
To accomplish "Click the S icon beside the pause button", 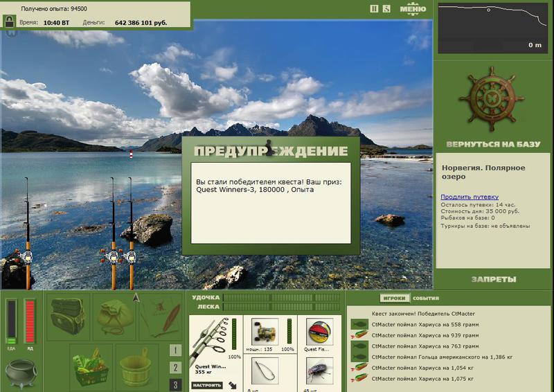I will [386, 9].
